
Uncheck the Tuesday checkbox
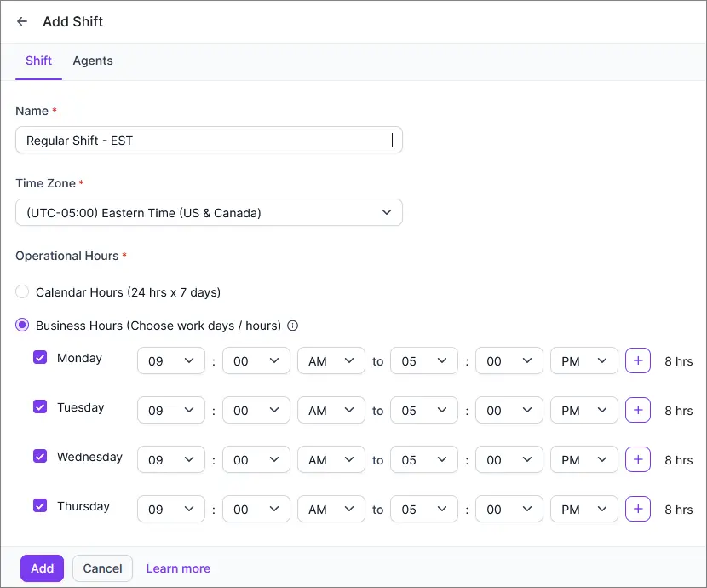pos(40,406)
